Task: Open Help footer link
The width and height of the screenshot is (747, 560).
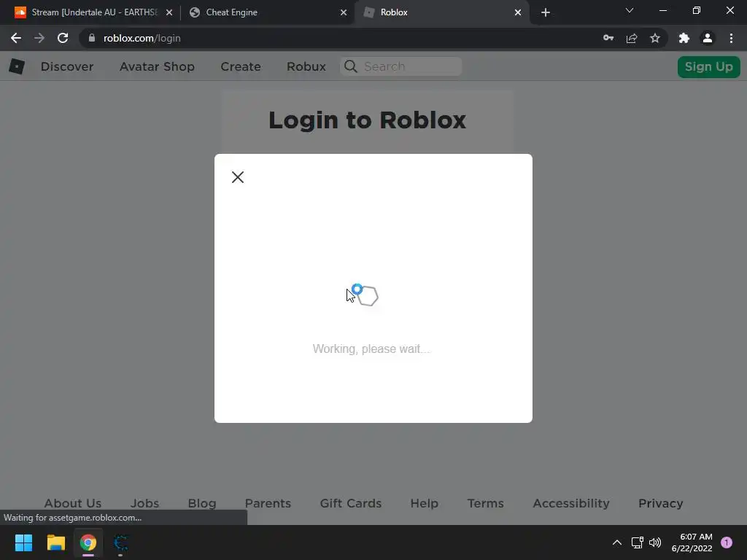Action: (x=424, y=503)
